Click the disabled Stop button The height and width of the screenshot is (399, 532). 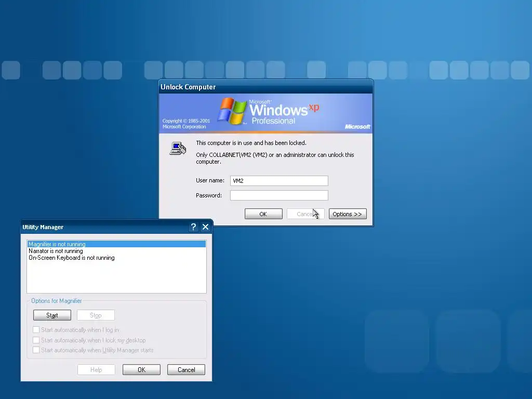click(x=96, y=315)
